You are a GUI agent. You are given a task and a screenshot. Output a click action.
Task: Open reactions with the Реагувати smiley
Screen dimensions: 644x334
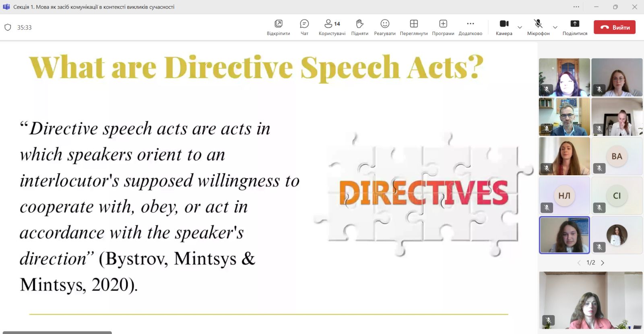pos(384,27)
